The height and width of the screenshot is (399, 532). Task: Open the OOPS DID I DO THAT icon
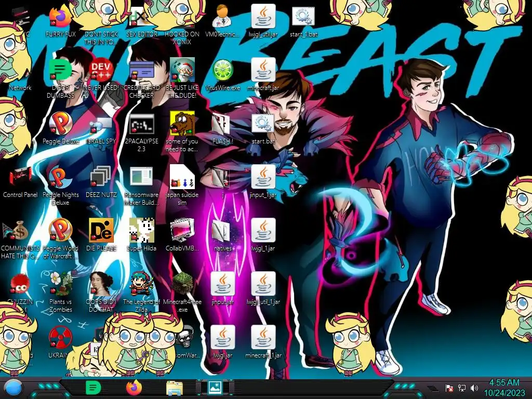coord(101,284)
